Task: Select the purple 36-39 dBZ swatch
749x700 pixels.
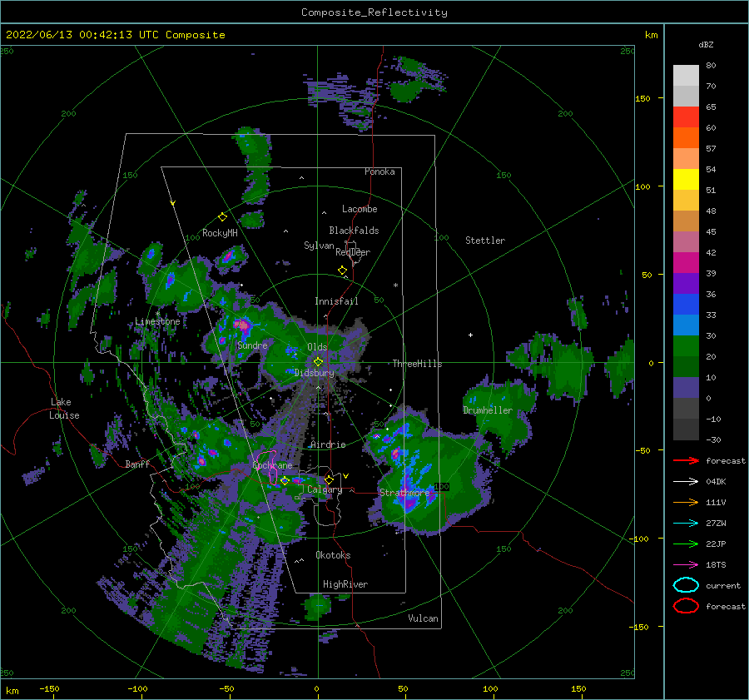Action: pyautogui.click(x=686, y=283)
